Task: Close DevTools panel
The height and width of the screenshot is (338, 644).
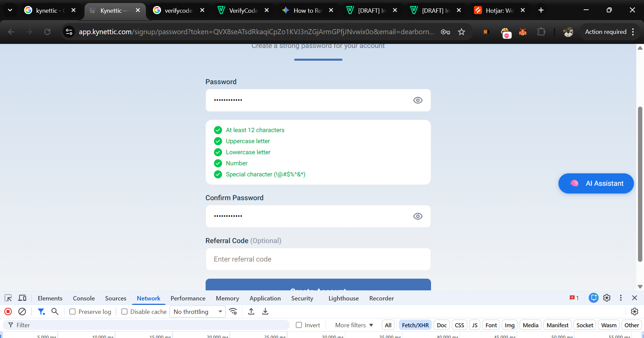Action: [x=635, y=298]
